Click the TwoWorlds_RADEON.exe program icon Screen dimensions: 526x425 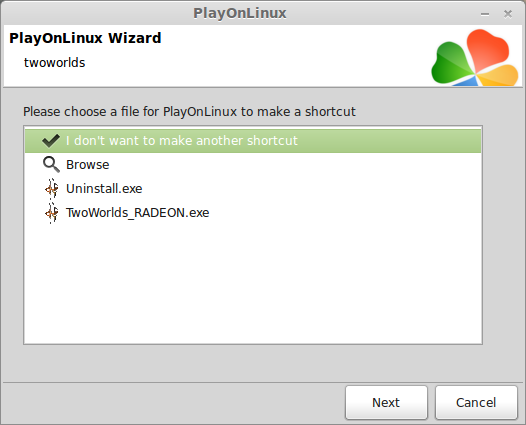51,213
